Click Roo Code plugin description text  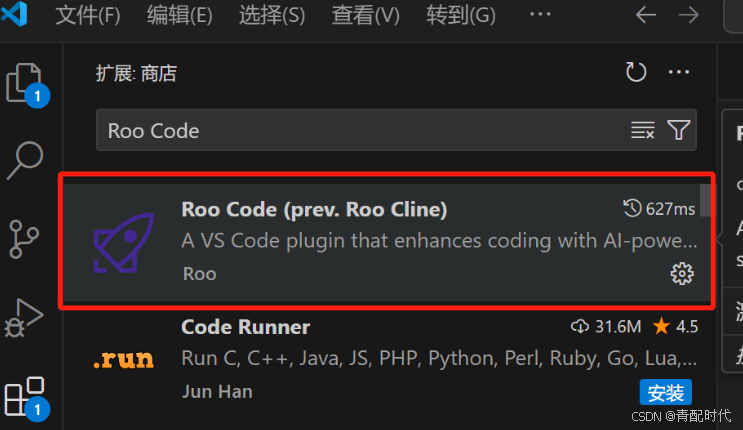coord(439,241)
